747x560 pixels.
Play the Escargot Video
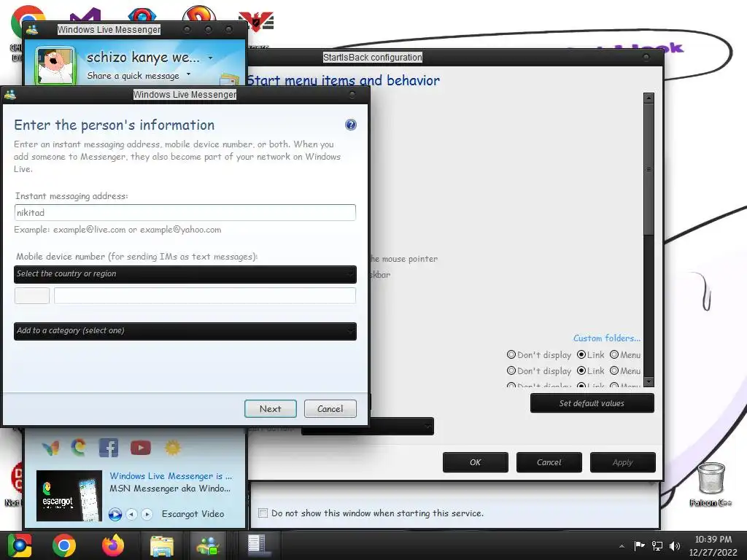point(115,514)
